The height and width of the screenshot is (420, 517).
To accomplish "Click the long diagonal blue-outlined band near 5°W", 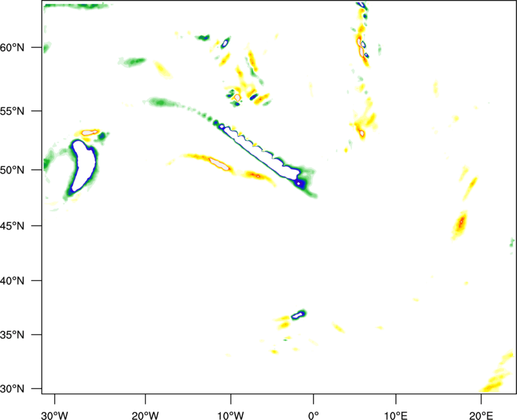I will pos(260,154).
